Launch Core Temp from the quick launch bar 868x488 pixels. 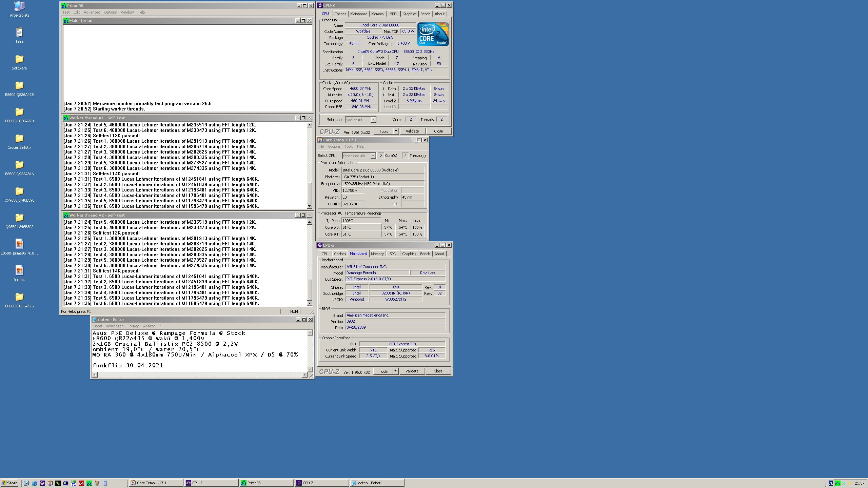tap(50, 483)
